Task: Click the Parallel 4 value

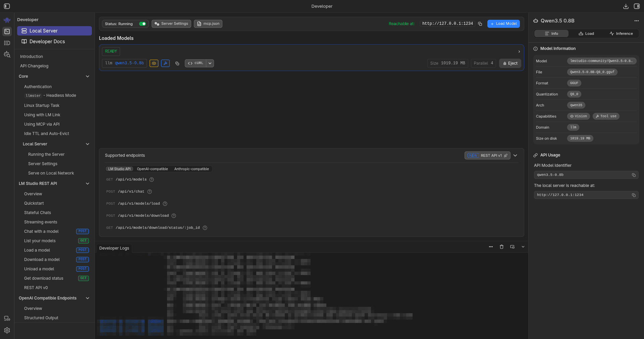Action: pyautogui.click(x=483, y=63)
